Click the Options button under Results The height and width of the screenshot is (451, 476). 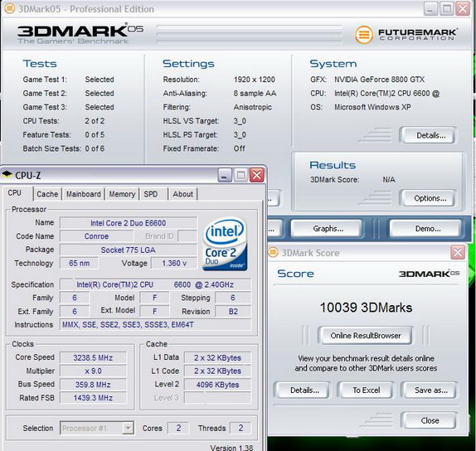click(x=427, y=198)
